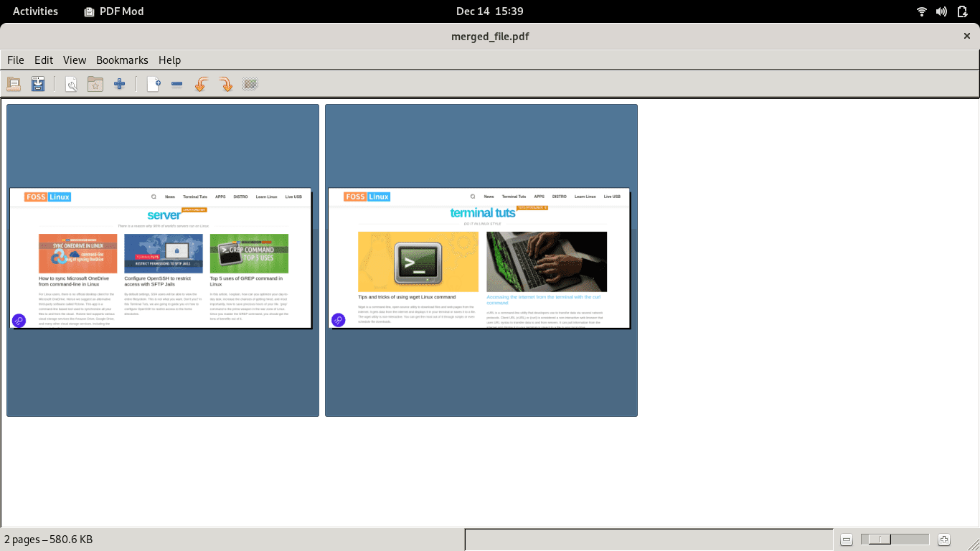Viewport: 980px width, 551px height.
Task: Open the Activities overview
Action: (x=35, y=11)
